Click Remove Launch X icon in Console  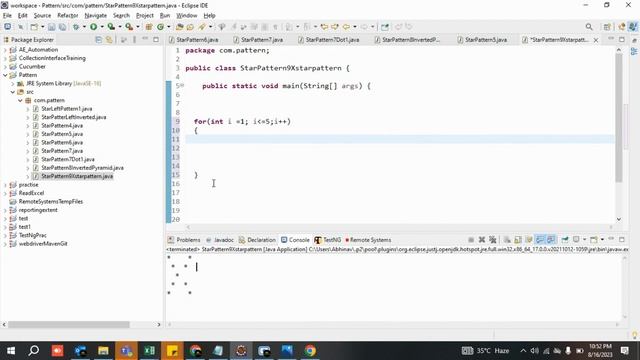click(482, 240)
